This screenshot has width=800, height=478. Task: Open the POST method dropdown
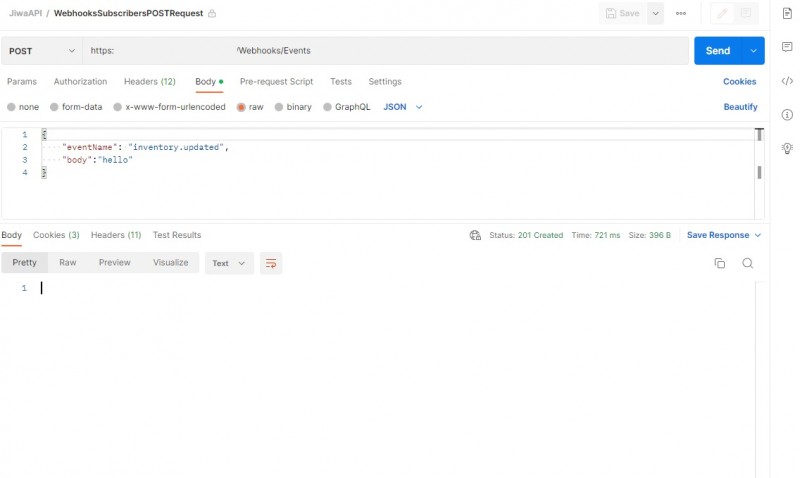tap(42, 51)
